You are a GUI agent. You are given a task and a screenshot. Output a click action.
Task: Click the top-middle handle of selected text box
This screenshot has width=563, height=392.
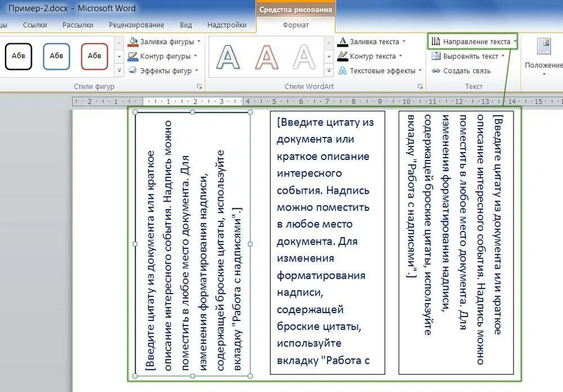(193, 113)
